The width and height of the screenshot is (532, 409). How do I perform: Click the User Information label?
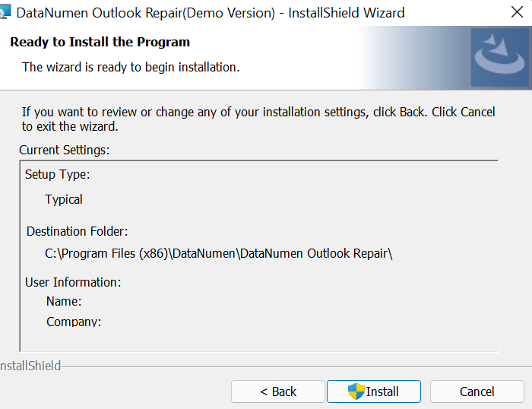coord(73,282)
